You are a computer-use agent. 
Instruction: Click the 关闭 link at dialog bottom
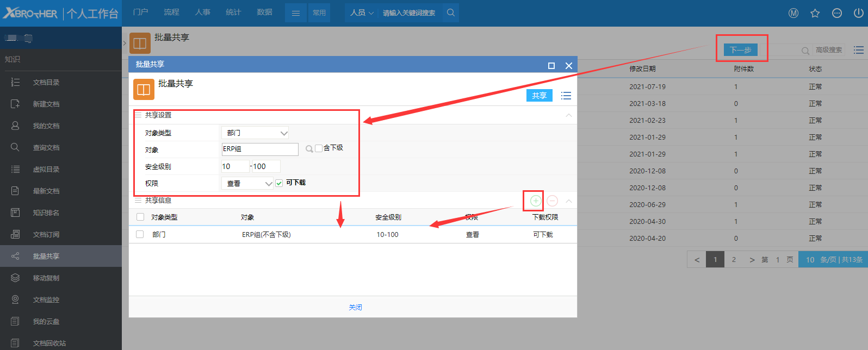coord(355,307)
